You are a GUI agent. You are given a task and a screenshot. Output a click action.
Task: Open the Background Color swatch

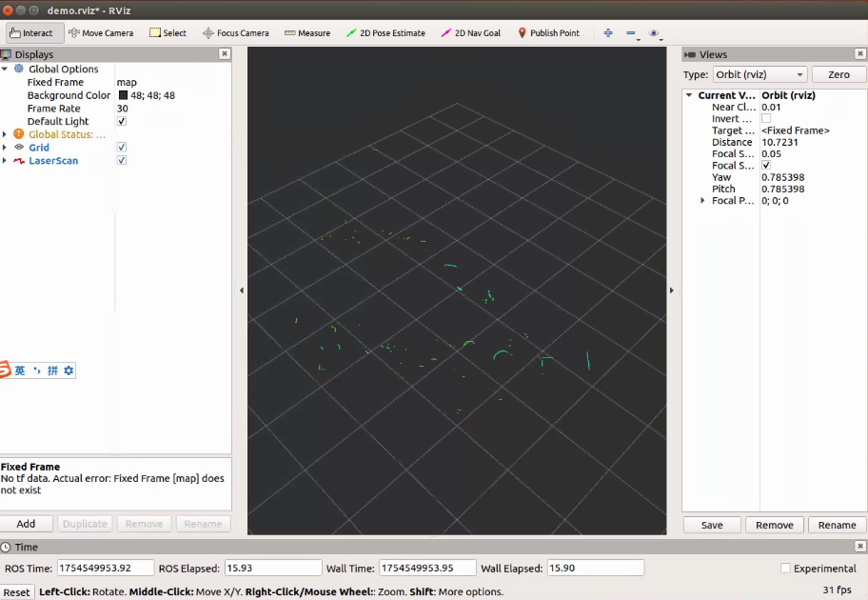click(123, 95)
